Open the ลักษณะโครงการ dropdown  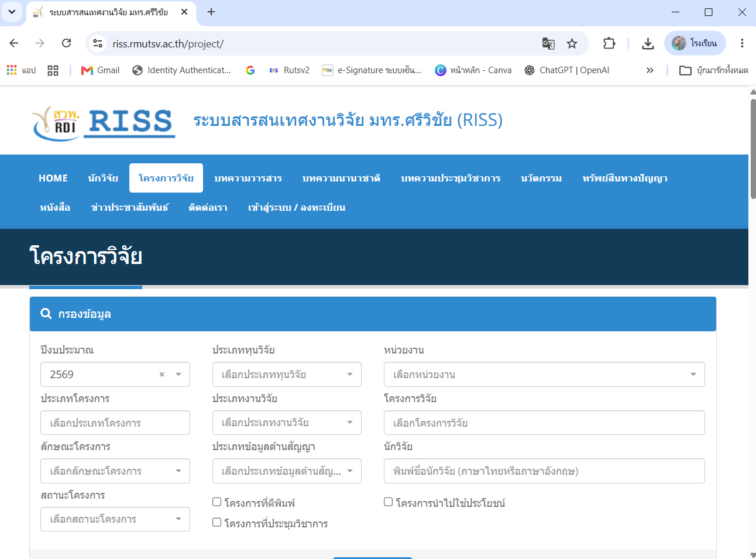(115, 471)
